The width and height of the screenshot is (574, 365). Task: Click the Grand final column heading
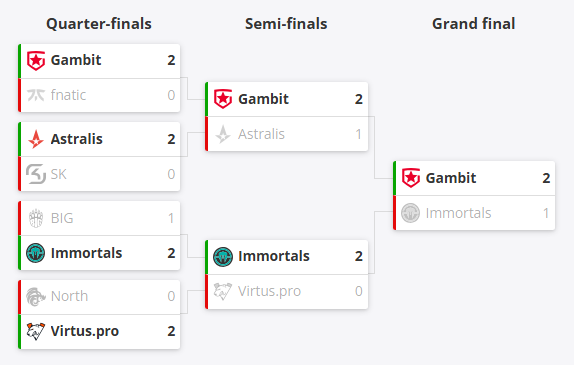point(474,24)
